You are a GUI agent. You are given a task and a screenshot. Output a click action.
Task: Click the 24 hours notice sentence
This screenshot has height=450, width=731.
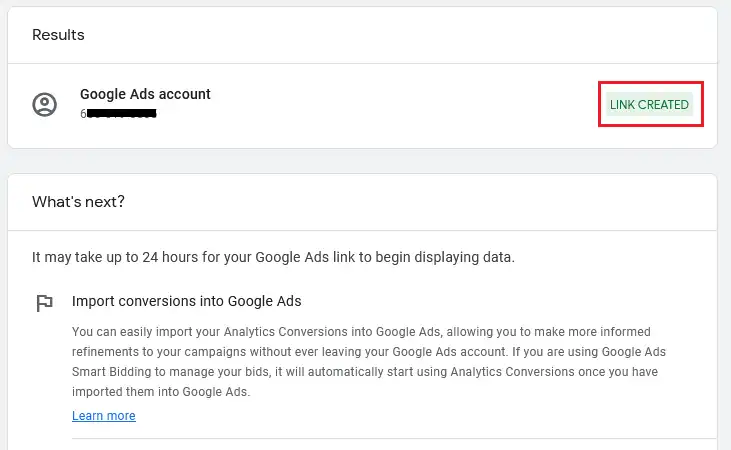tap(273, 257)
